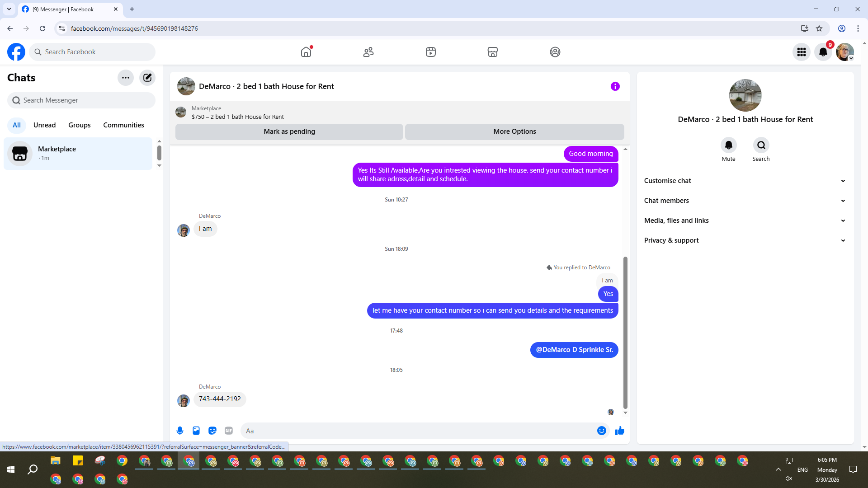Expand Chat members section
Viewport: 868px width, 488px height.
(745, 201)
